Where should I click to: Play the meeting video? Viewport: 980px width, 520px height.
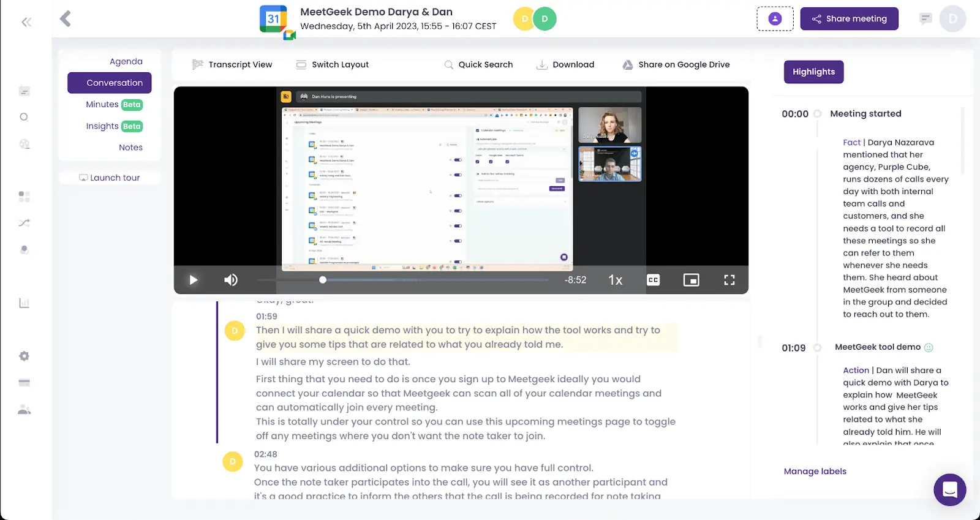click(x=194, y=280)
